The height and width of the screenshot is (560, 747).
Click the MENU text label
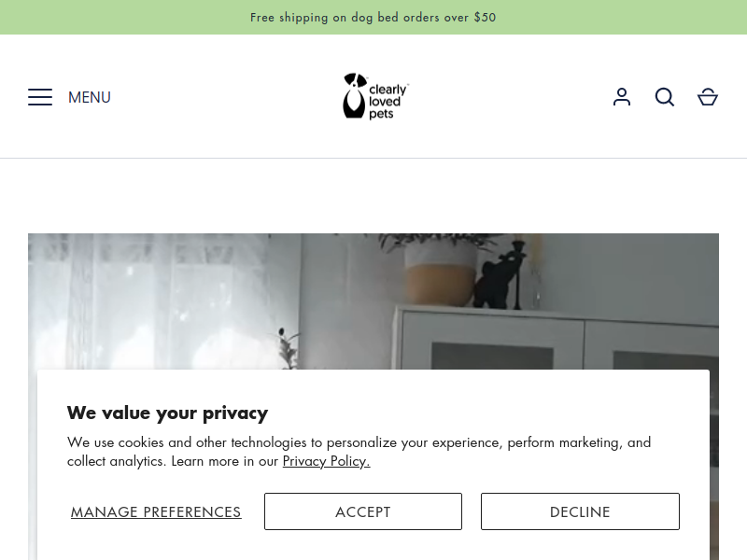(90, 97)
